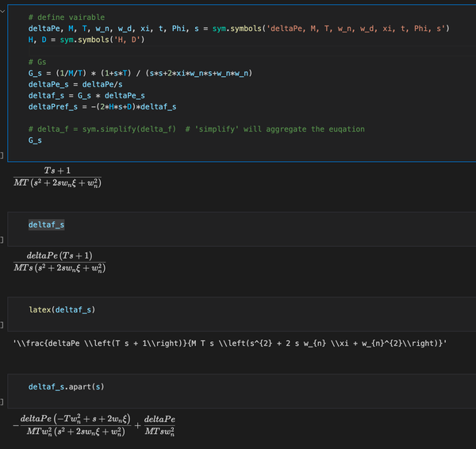Image resolution: width=476 pixels, height=449 pixels.
Task: Click the rendered deltaf_s fraction output
Action: point(59,261)
